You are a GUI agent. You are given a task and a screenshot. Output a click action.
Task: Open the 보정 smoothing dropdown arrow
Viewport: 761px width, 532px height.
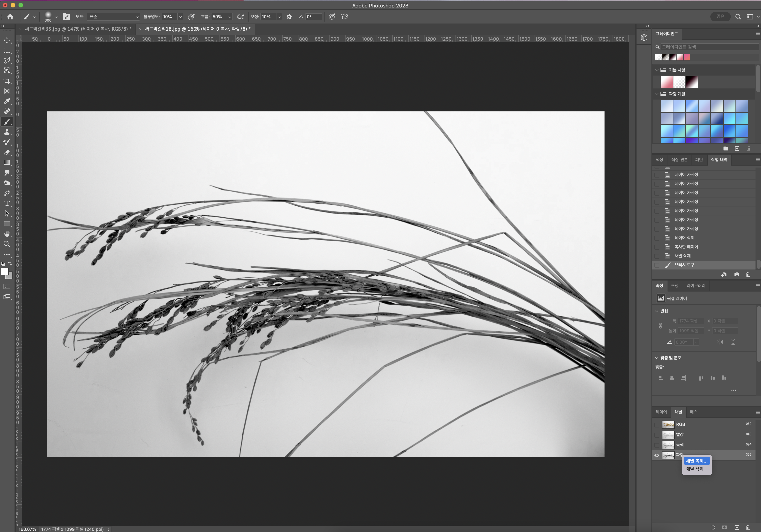279,16
